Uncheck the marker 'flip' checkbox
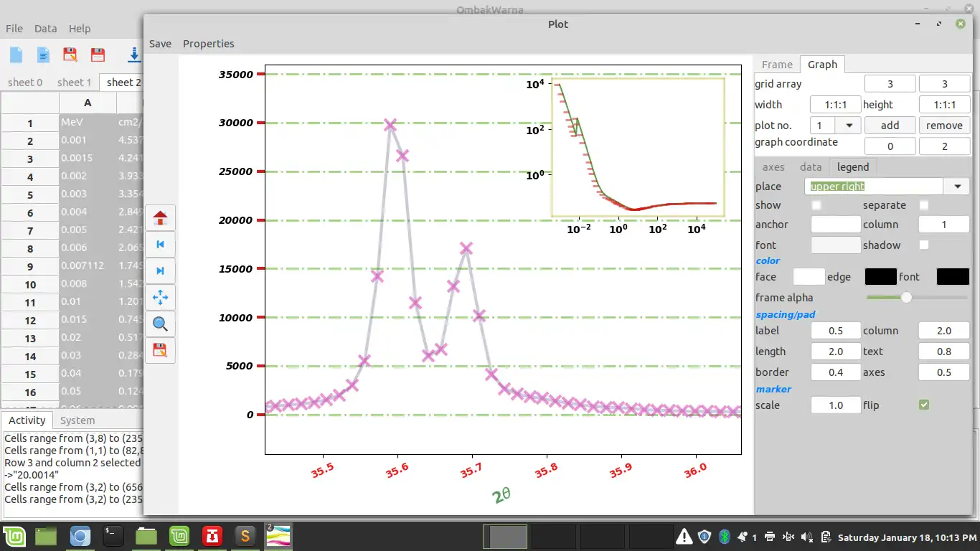The width and height of the screenshot is (980, 551). [x=924, y=405]
